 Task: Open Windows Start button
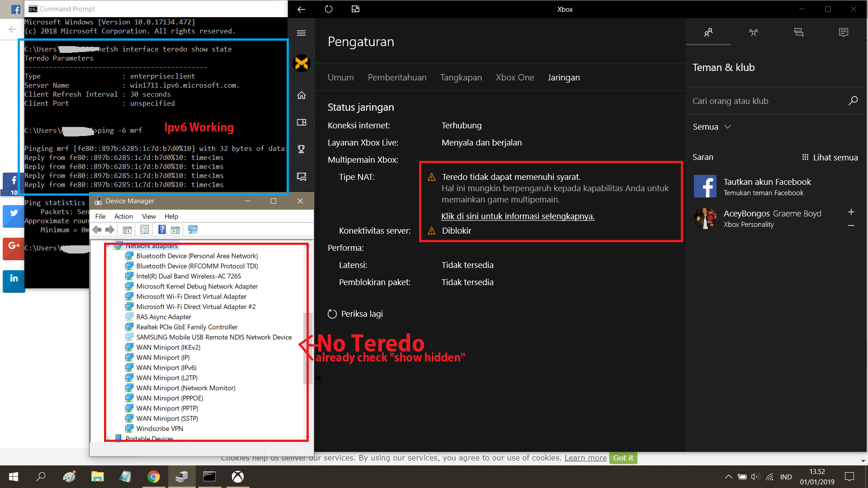[14, 477]
